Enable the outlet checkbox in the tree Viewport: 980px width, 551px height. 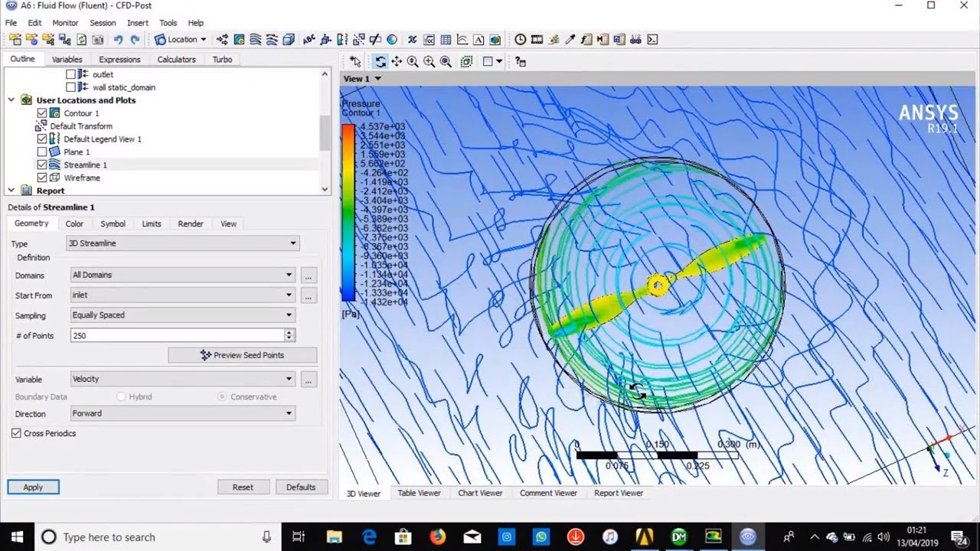(70, 74)
